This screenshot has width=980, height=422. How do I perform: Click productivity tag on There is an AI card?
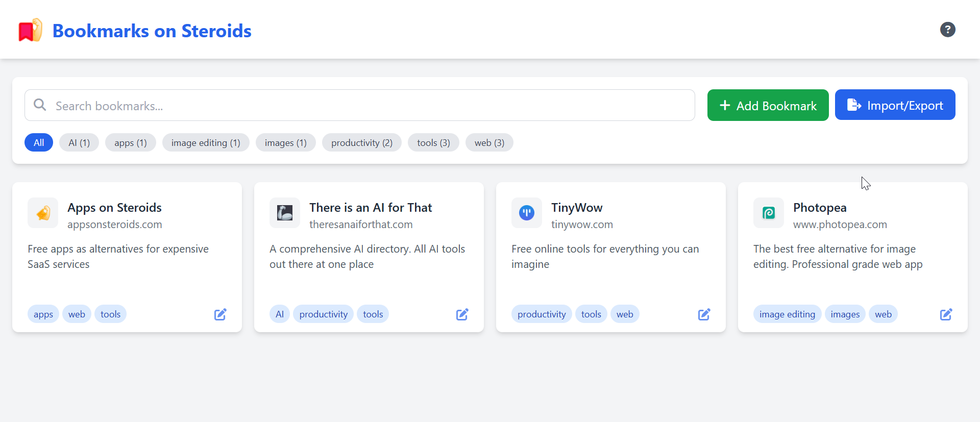(x=323, y=314)
